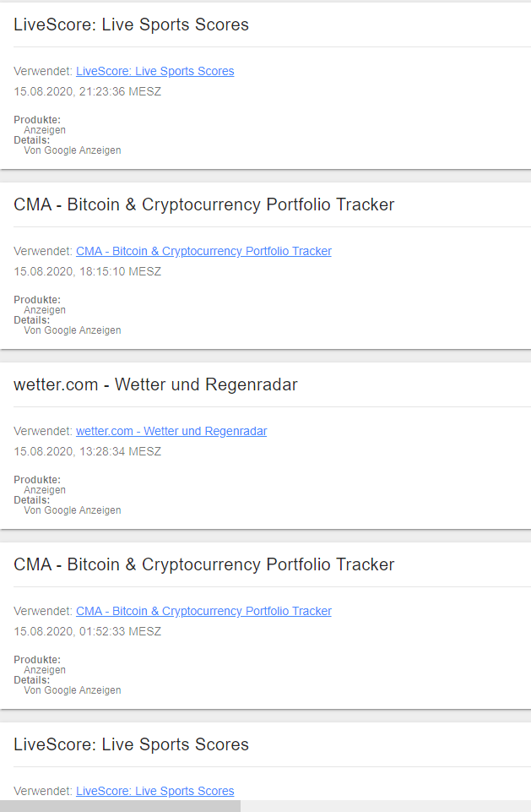Open the wetter.com - Wetter und Regenradar link
The image size is (531, 812).
point(171,431)
